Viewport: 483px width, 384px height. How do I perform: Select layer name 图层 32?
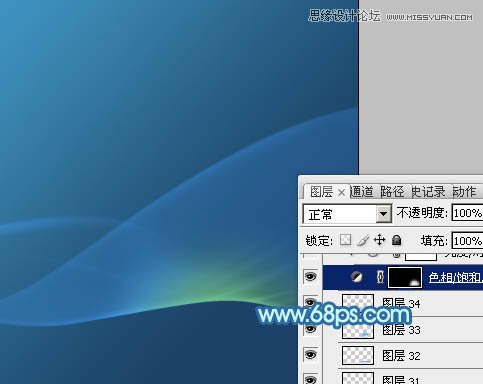(401, 356)
